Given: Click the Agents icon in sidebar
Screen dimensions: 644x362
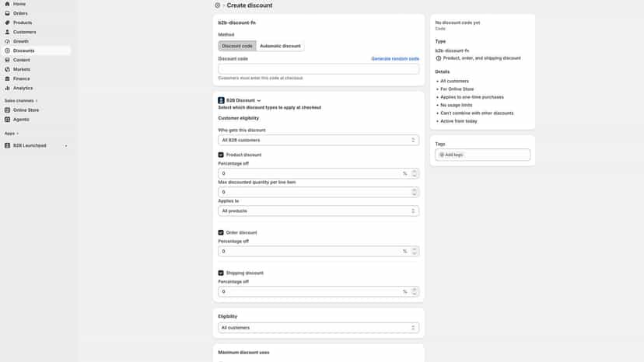Looking at the screenshot, I should (x=8, y=120).
